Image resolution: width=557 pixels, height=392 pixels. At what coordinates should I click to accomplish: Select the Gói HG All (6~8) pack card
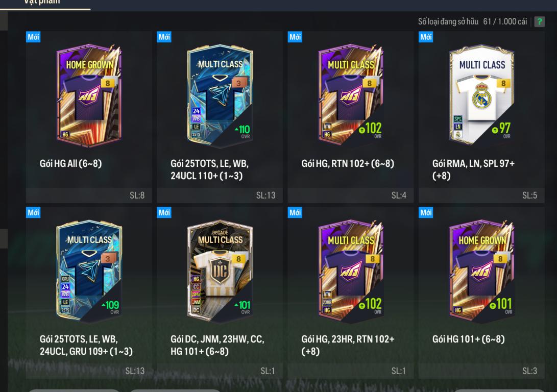[x=89, y=117]
